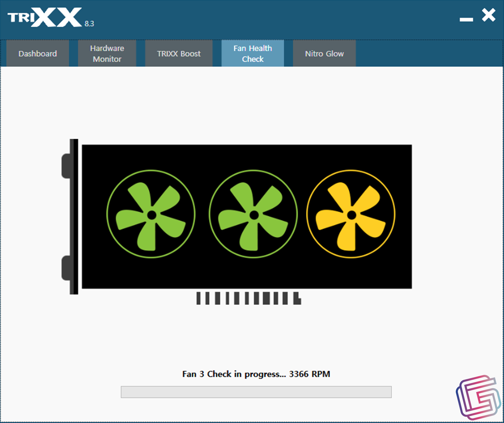The height and width of the screenshot is (423, 504).
Task: Click the graphics card mounting bracket graphic
Action: pos(70,216)
